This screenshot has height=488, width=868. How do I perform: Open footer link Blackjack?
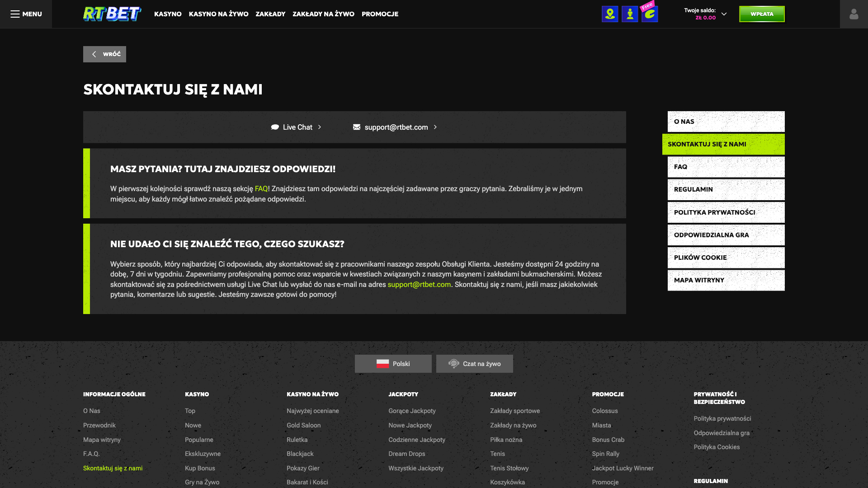pyautogui.click(x=300, y=454)
